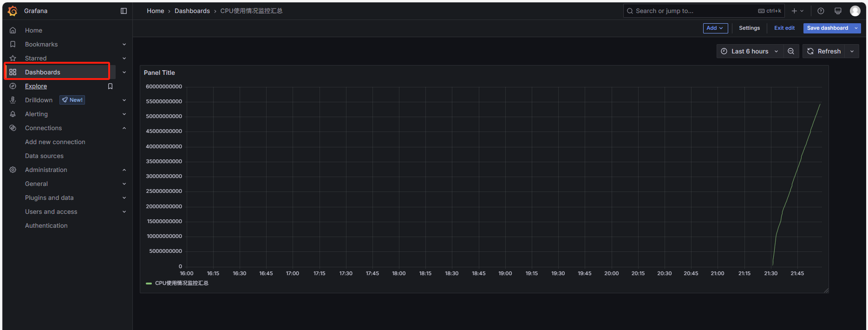The height and width of the screenshot is (330, 868).
Task: Click the Dashboards grid icon
Action: [x=13, y=72]
